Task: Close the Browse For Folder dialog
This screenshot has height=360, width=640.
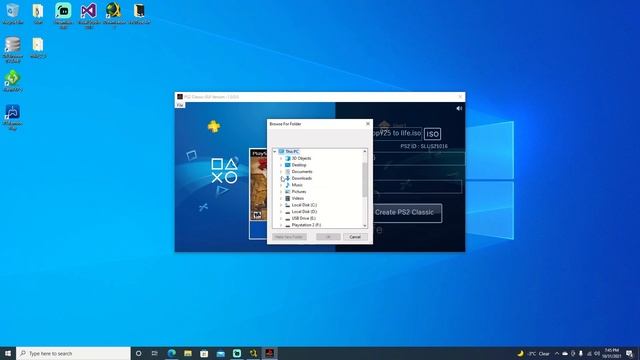Action: click(x=368, y=124)
